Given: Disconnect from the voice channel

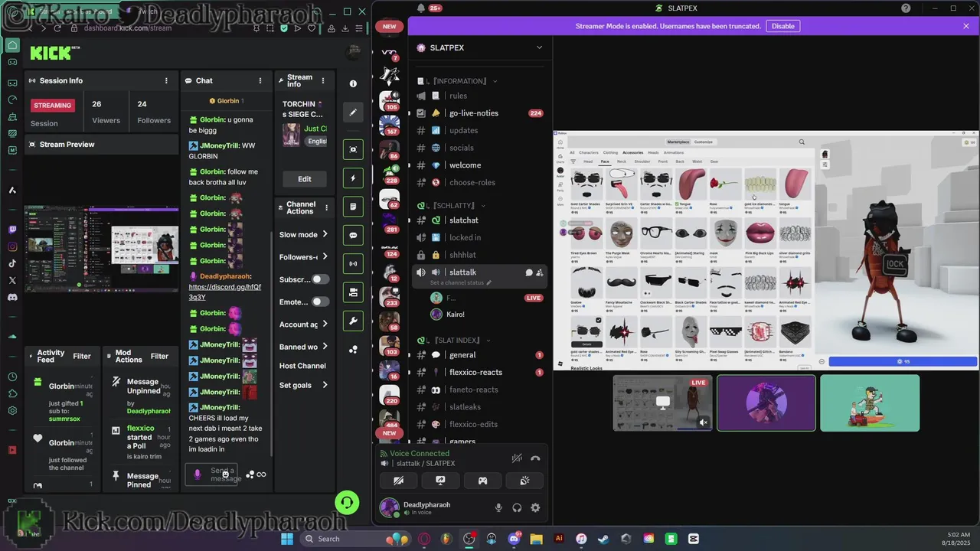Looking at the screenshot, I should click(x=535, y=458).
